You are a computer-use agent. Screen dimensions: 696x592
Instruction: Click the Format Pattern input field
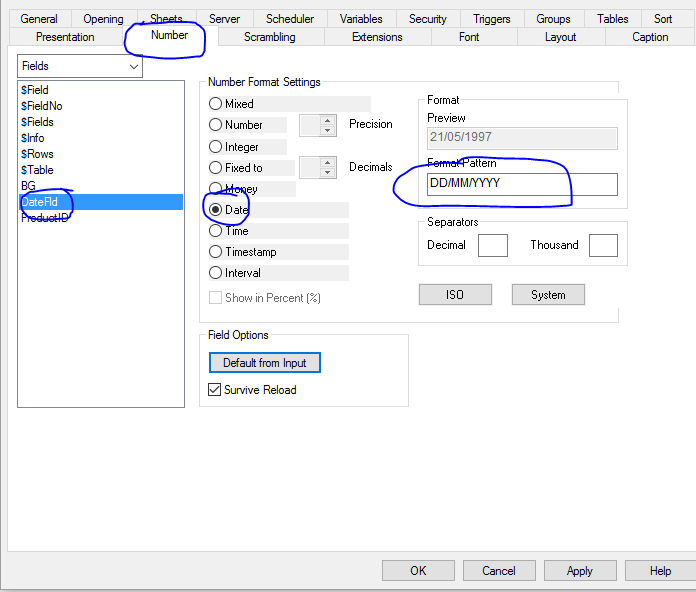521,184
